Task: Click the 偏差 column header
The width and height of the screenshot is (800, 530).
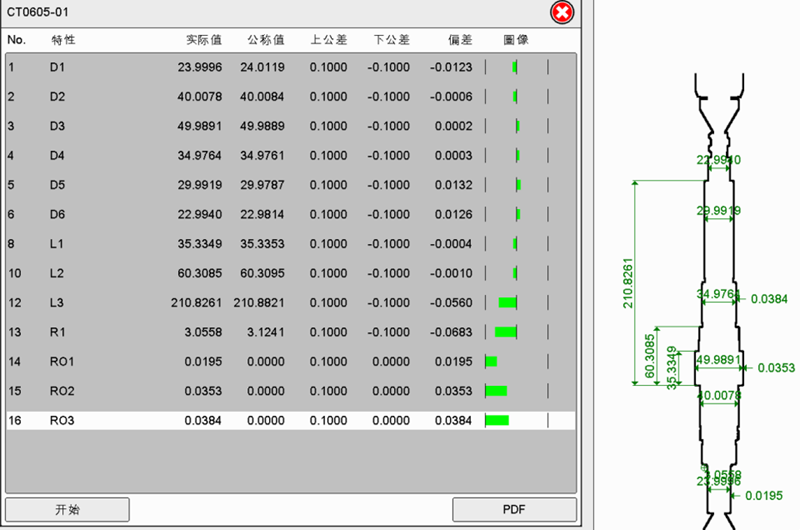Action: point(460,40)
